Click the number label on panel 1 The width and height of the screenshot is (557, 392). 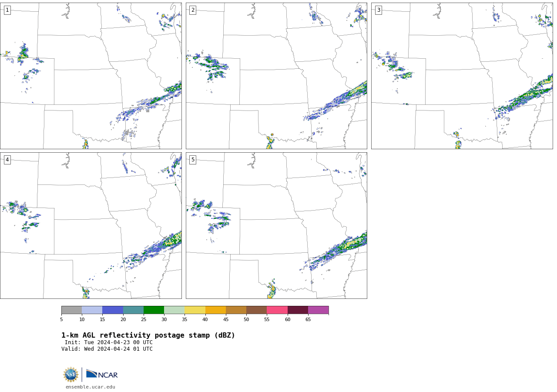[7, 10]
